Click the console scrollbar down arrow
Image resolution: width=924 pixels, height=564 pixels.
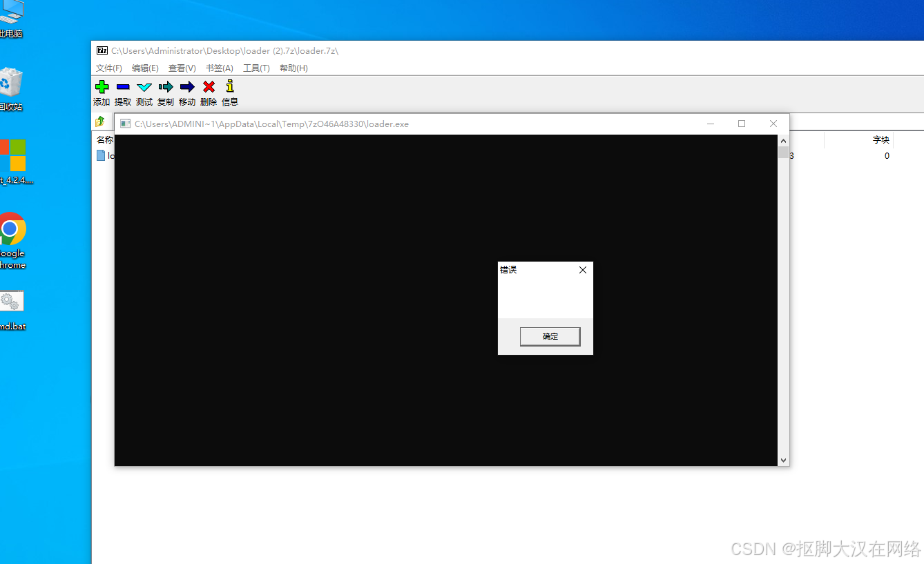[x=783, y=460]
